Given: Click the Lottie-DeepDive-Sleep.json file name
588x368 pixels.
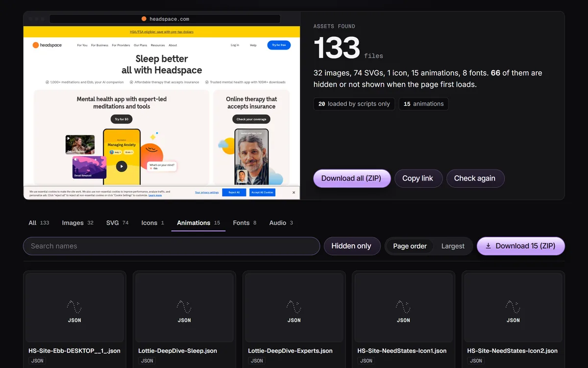Looking at the screenshot, I should 178,351.
